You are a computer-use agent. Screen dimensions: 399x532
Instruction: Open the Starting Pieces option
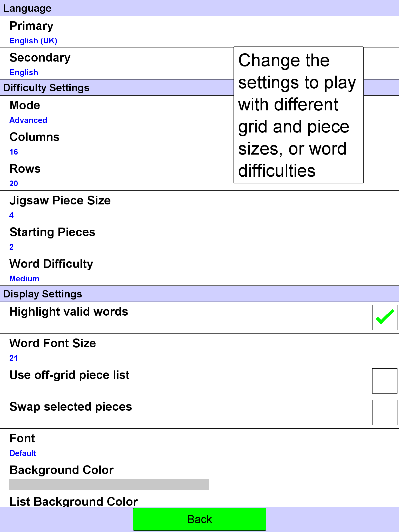coord(199,238)
